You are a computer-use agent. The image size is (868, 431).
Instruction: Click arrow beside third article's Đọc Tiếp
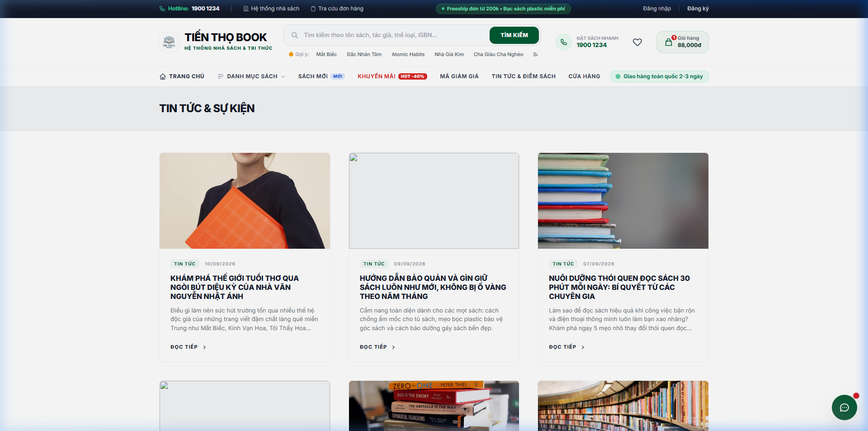click(583, 347)
